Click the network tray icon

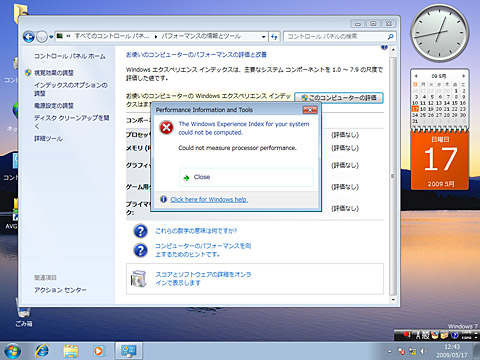413,351
